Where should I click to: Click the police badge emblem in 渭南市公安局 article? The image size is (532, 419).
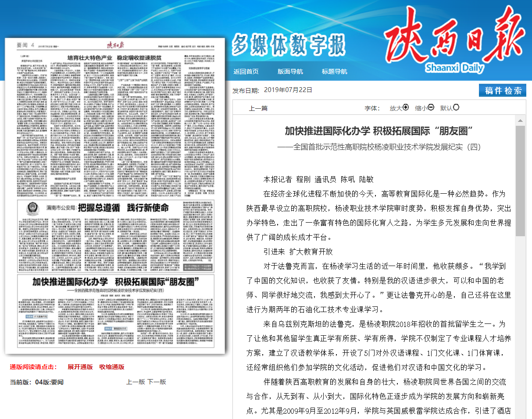[32, 207]
